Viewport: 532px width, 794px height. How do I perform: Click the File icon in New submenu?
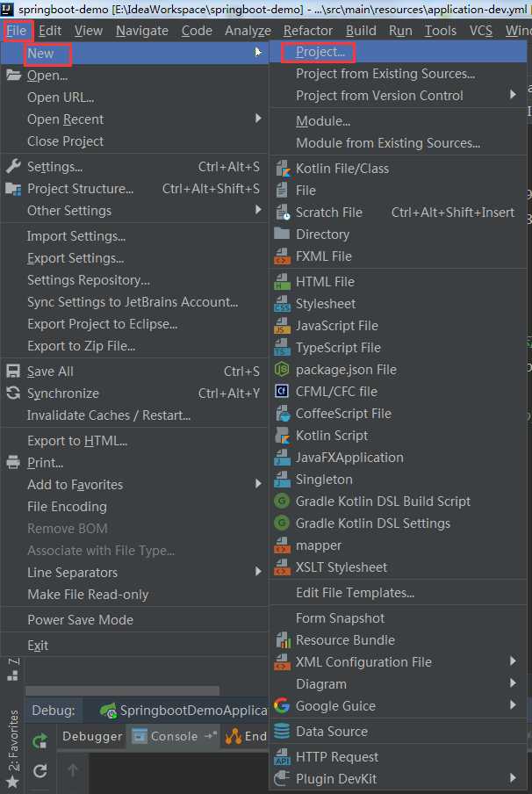282,191
